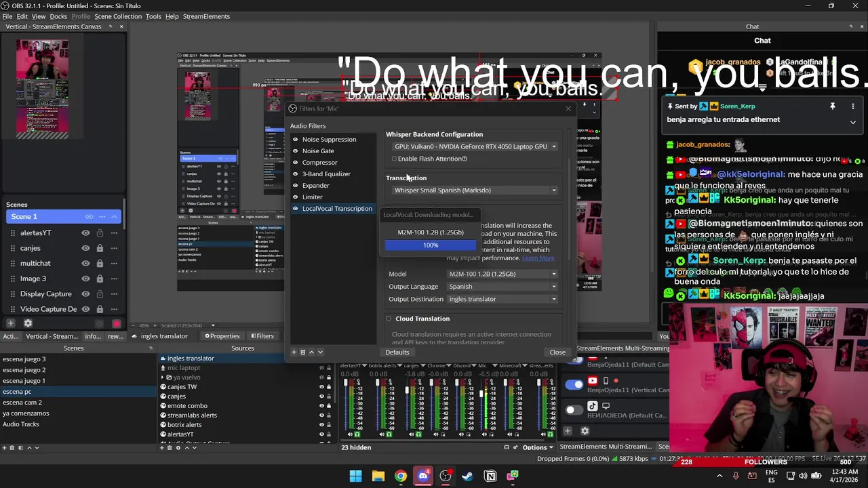The width and height of the screenshot is (868, 488).
Task: Add a new layer with the plus button under Scenes
Action: click(10, 323)
